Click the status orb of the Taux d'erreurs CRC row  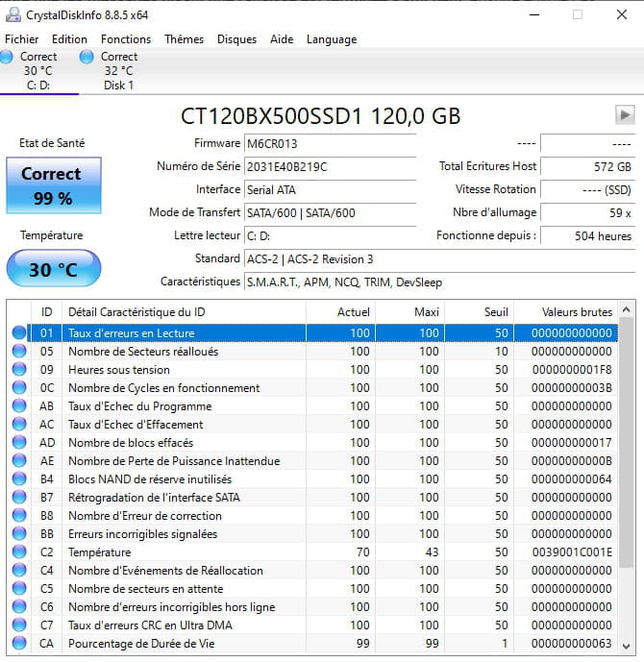(19, 625)
